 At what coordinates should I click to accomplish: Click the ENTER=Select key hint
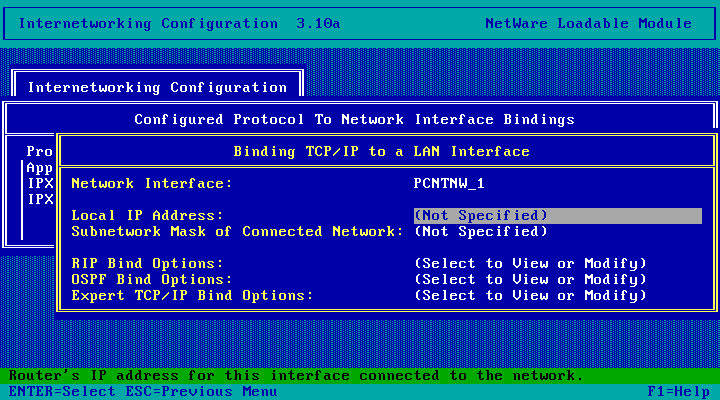tap(62, 392)
